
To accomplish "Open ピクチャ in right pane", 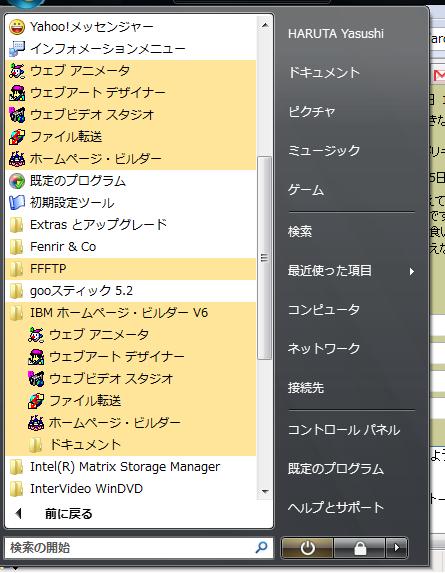I will click(x=311, y=111).
